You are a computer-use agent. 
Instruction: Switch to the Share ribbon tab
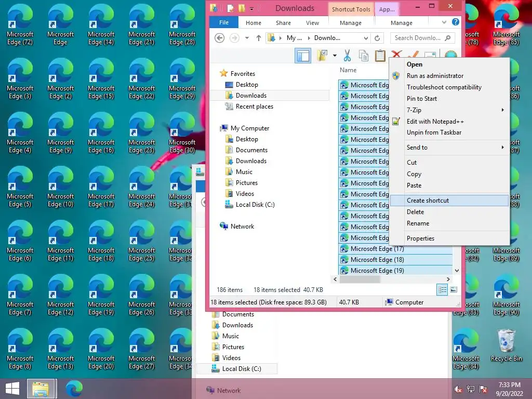click(283, 23)
